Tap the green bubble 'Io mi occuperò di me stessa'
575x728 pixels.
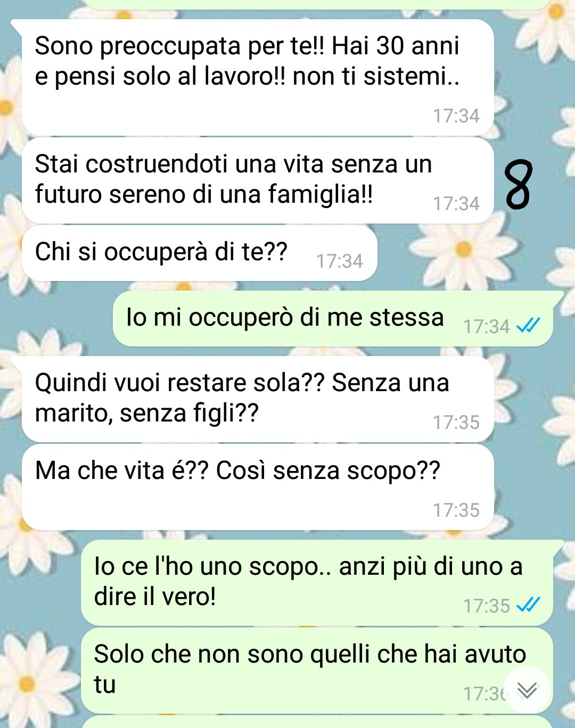pos(333,318)
